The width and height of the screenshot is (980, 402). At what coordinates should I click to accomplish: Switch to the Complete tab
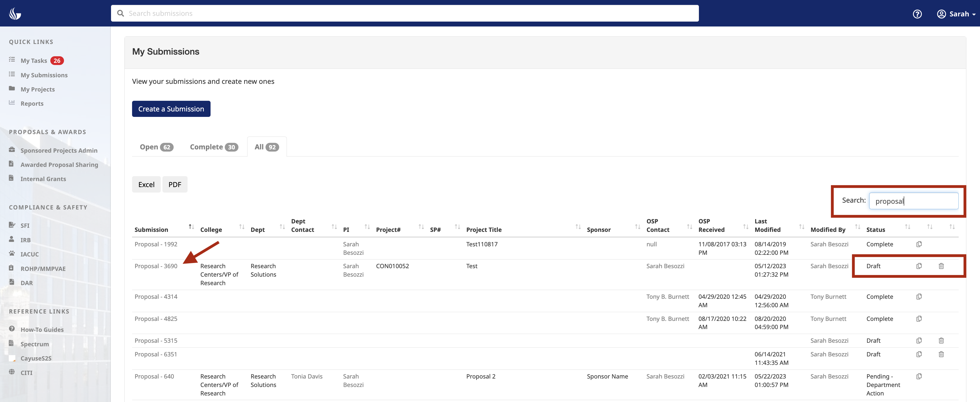pyautogui.click(x=214, y=147)
